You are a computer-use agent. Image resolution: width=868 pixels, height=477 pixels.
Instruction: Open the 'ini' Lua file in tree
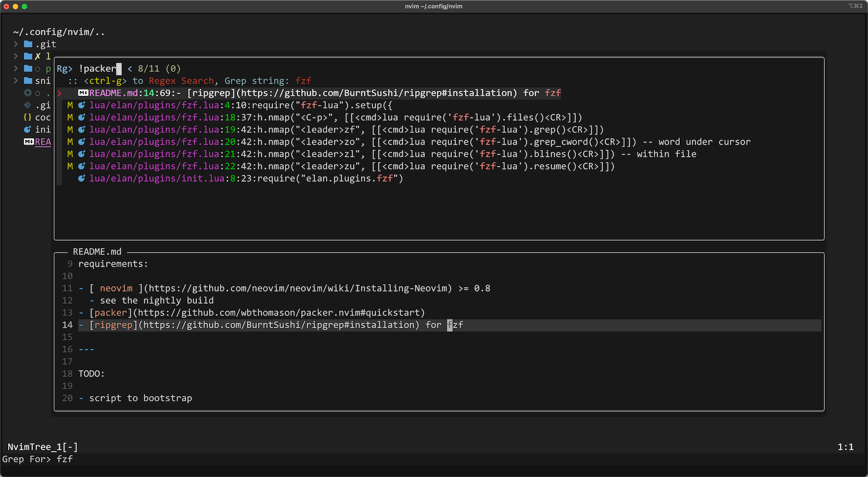coord(43,129)
